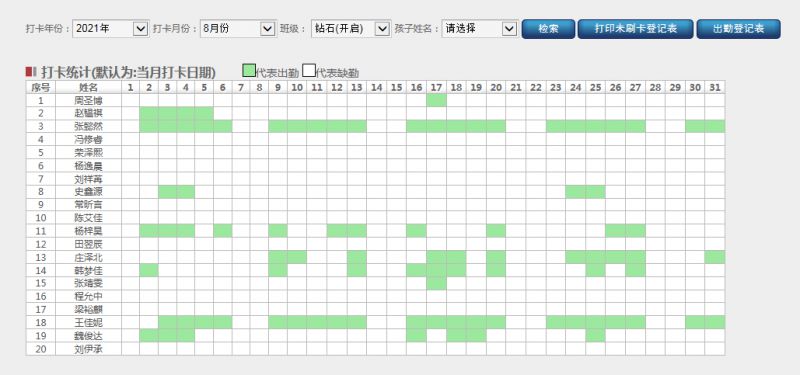This screenshot has height=375, width=800.
Task: Select the name 程允中 in row 16
Action: (x=88, y=296)
